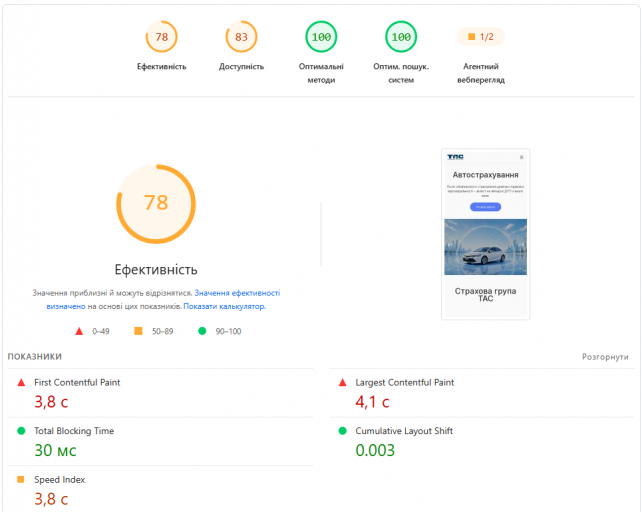Click the orange square legend icon for 50–89
The width and height of the screenshot is (642, 512).
point(138,331)
